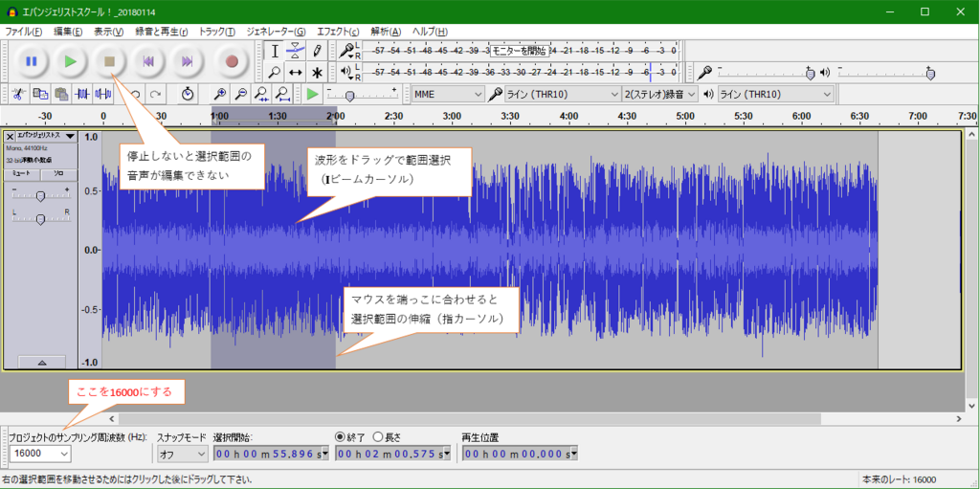980x489 pixels.
Task: Play at speed with the small green play icon
Action: click(x=313, y=95)
